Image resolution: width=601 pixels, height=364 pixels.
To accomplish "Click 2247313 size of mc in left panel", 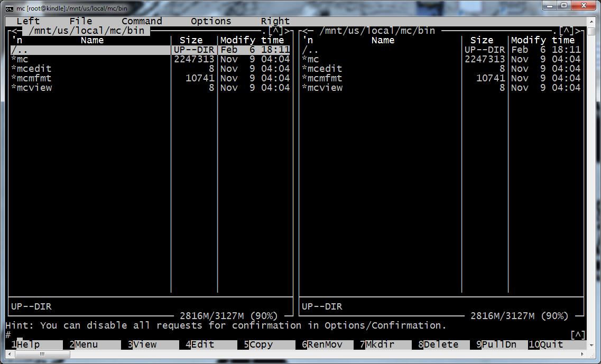I will [194, 59].
